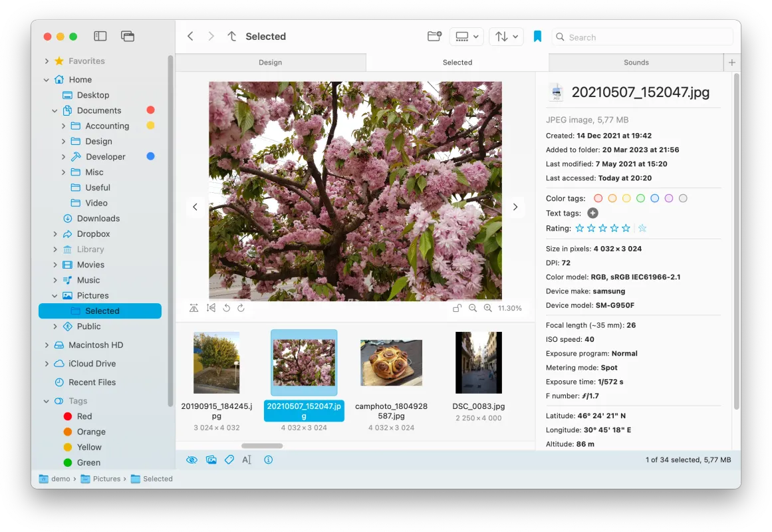
Task: Rotate the photo counterclockwise
Action: pyautogui.click(x=225, y=308)
